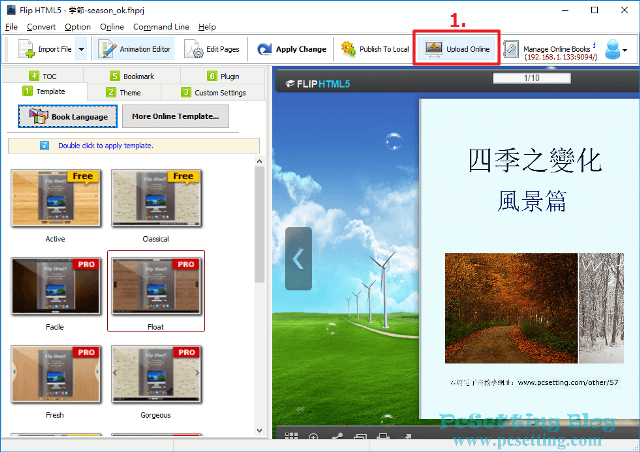Click the previous page arrow in preview

298,258
